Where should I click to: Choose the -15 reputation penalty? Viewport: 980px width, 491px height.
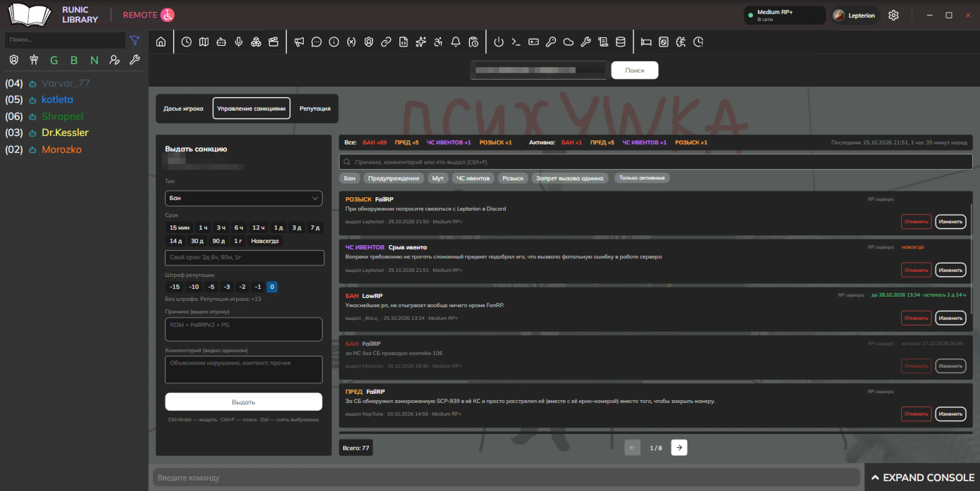175,287
